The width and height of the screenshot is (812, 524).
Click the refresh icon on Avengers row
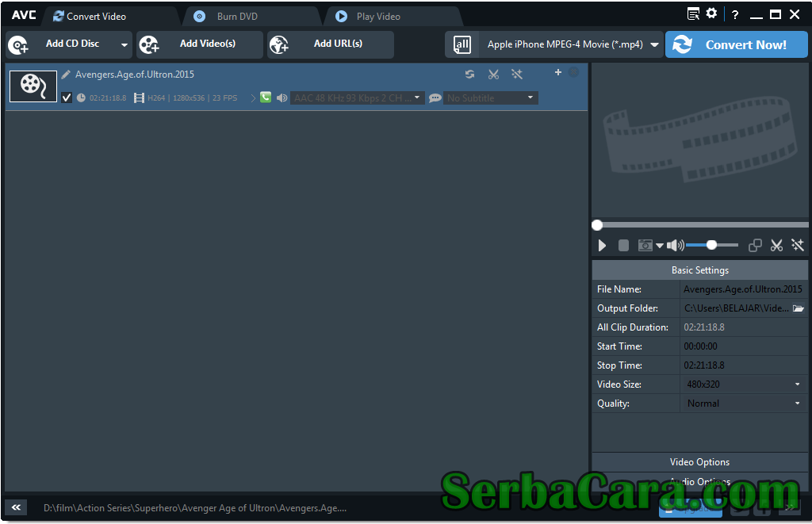pos(469,74)
